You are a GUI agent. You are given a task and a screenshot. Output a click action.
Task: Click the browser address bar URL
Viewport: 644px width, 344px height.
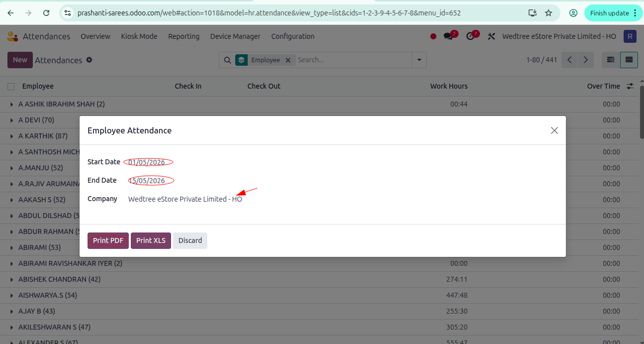[269, 13]
